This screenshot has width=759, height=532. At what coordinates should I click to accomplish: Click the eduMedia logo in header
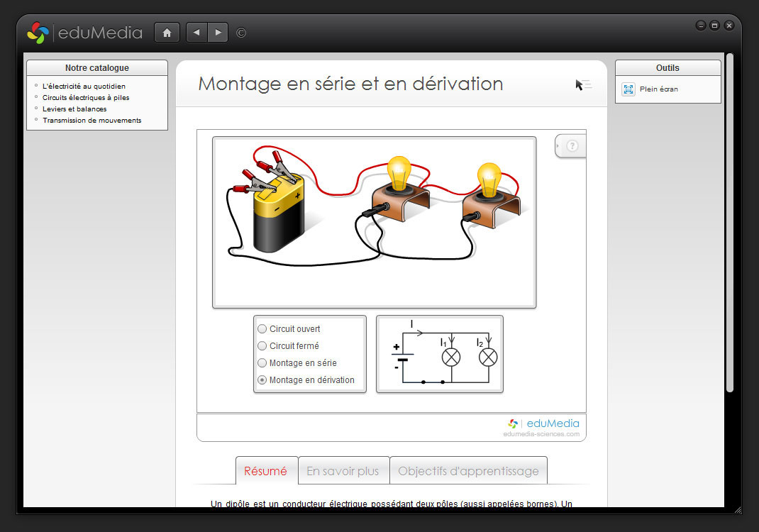84,33
